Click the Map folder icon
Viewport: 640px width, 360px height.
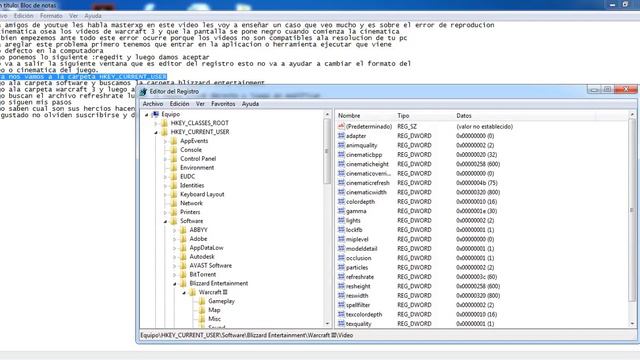coord(202,310)
